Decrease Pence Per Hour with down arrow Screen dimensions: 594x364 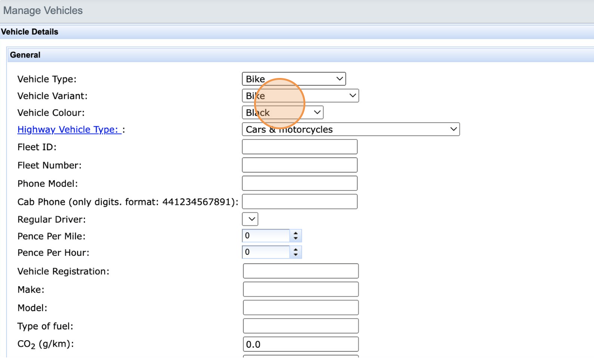[x=295, y=255]
